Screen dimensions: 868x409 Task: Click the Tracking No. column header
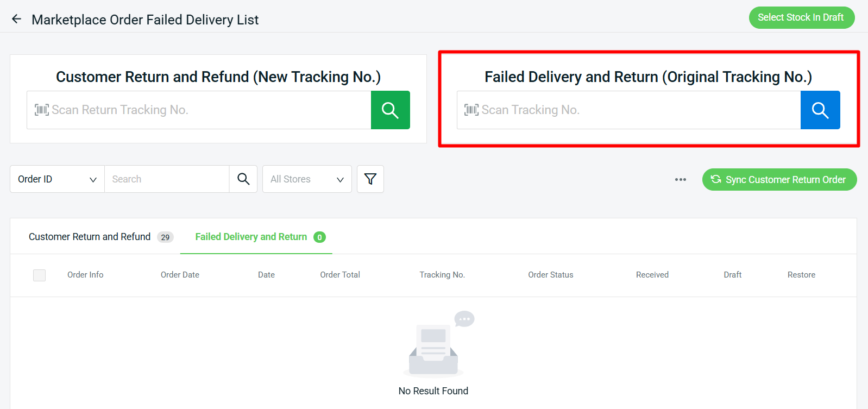pos(442,274)
